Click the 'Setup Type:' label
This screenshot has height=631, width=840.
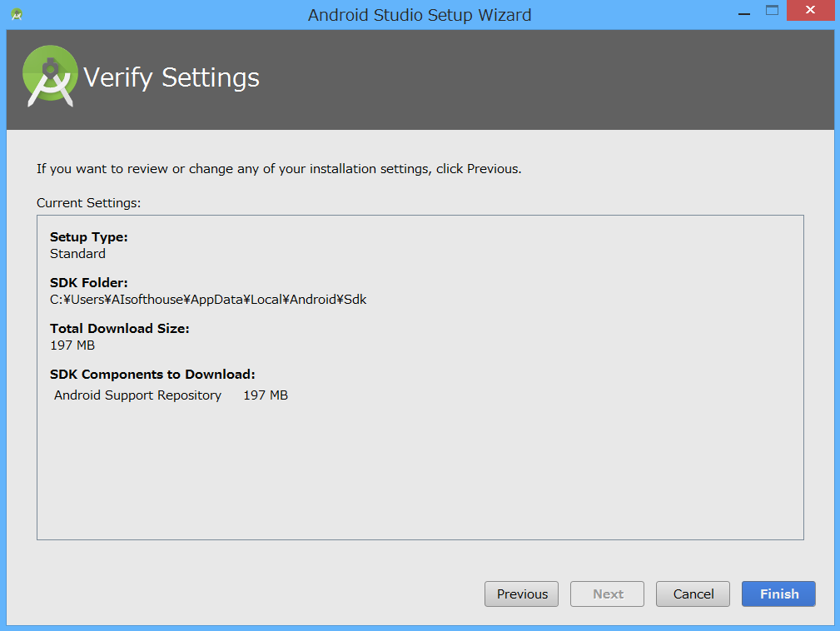pyautogui.click(x=89, y=236)
